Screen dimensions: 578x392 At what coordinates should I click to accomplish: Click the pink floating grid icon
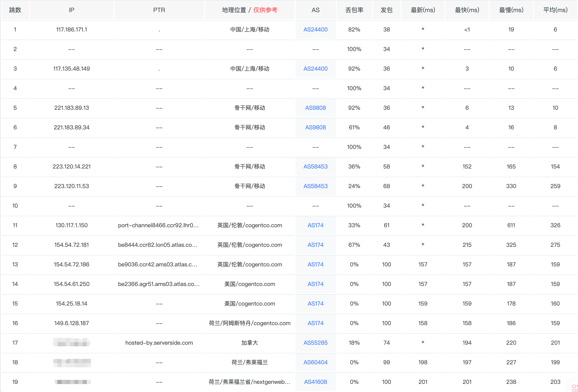(x=575, y=388)
